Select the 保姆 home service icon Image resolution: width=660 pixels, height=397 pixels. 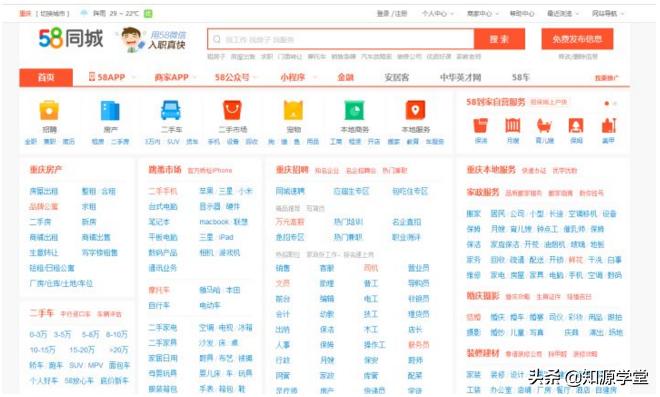tap(576, 125)
